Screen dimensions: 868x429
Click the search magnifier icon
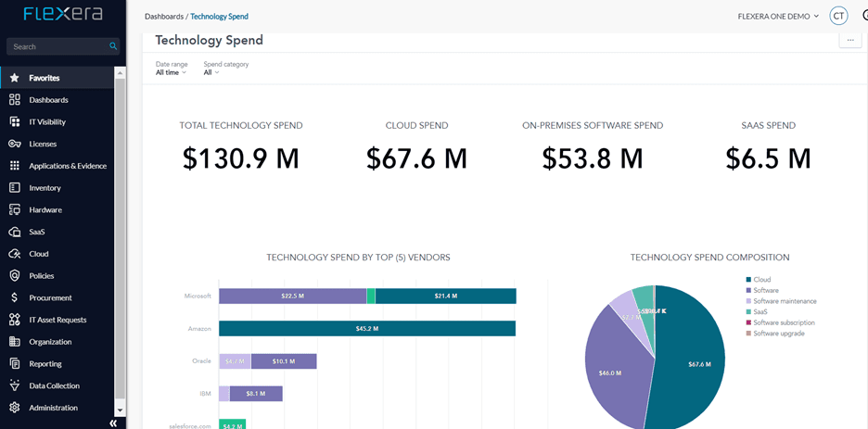[113, 46]
